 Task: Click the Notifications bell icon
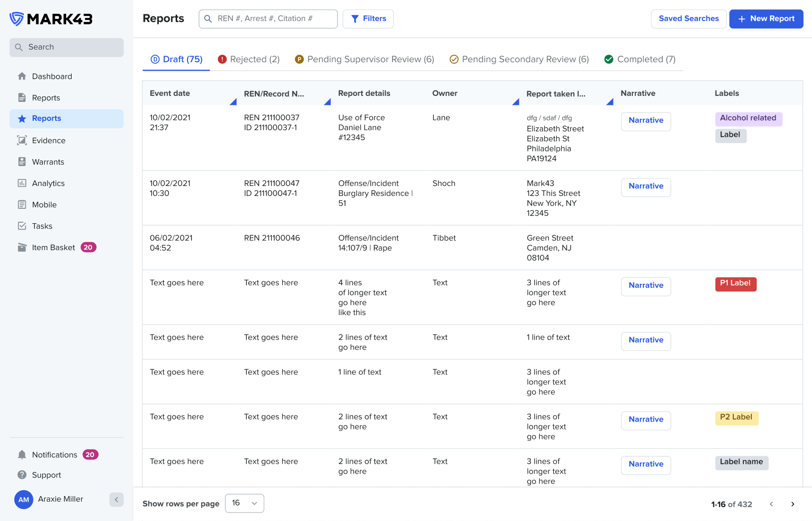tap(22, 454)
